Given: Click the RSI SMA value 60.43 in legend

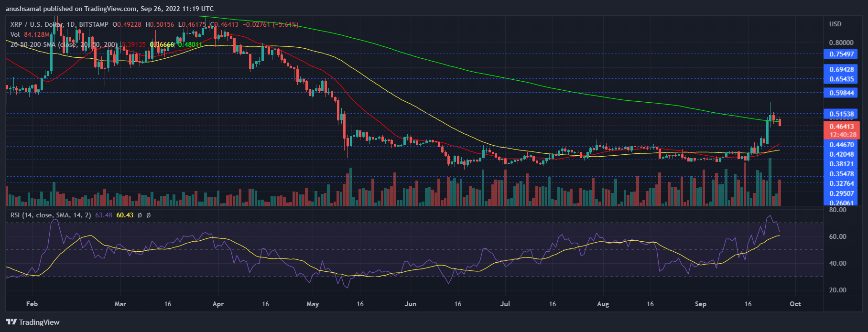Looking at the screenshot, I should pos(125,215).
